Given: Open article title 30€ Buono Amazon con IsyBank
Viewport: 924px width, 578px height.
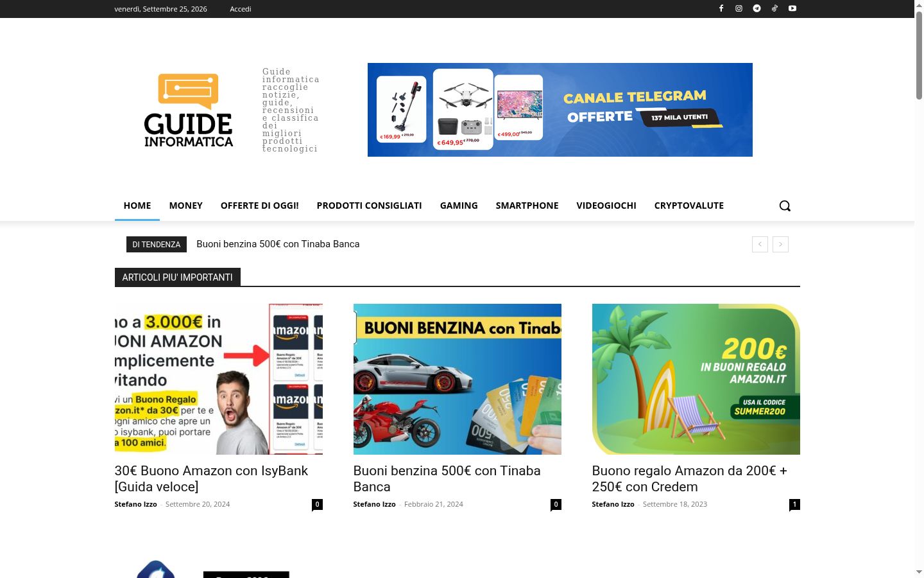Looking at the screenshot, I should click(211, 478).
